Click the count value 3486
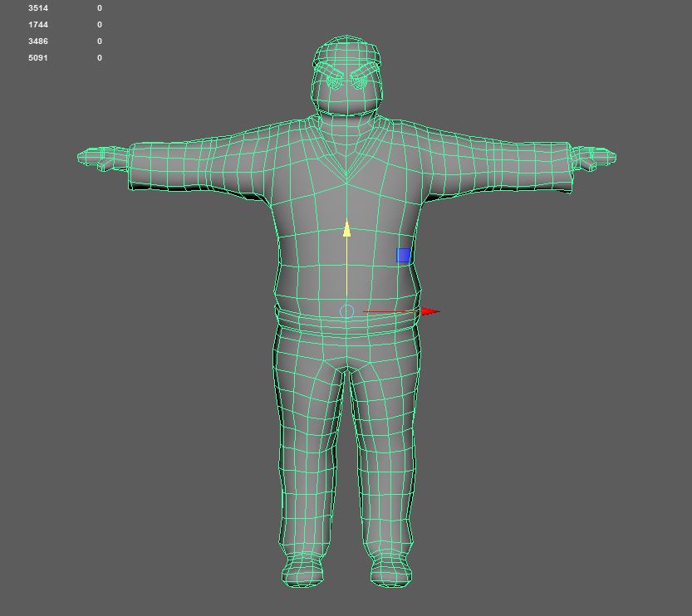 (x=38, y=41)
